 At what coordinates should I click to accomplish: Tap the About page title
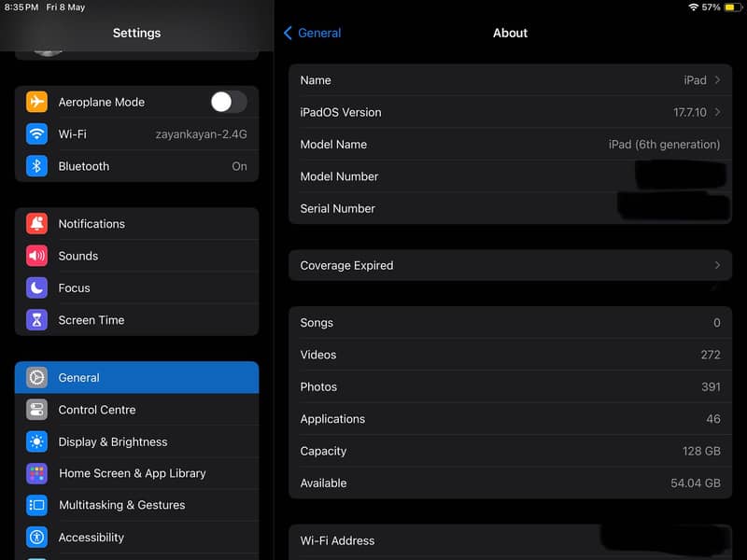tap(510, 33)
